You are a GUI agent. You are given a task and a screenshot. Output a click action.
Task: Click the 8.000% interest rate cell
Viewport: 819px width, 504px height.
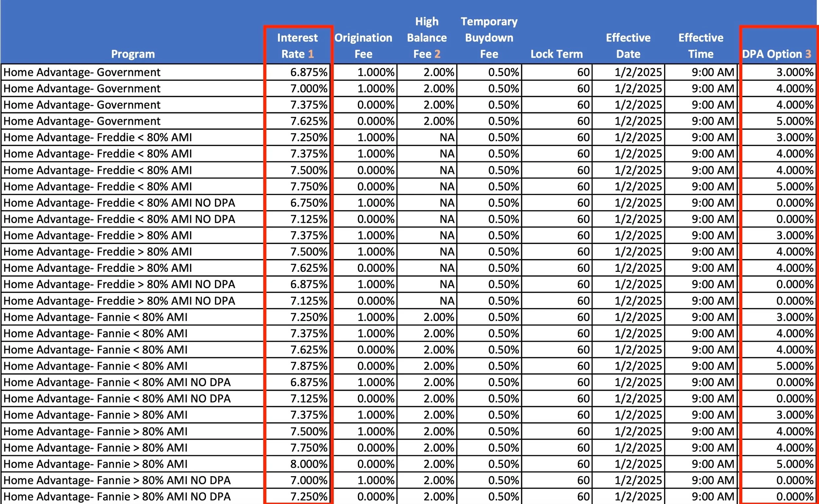[x=309, y=464]
